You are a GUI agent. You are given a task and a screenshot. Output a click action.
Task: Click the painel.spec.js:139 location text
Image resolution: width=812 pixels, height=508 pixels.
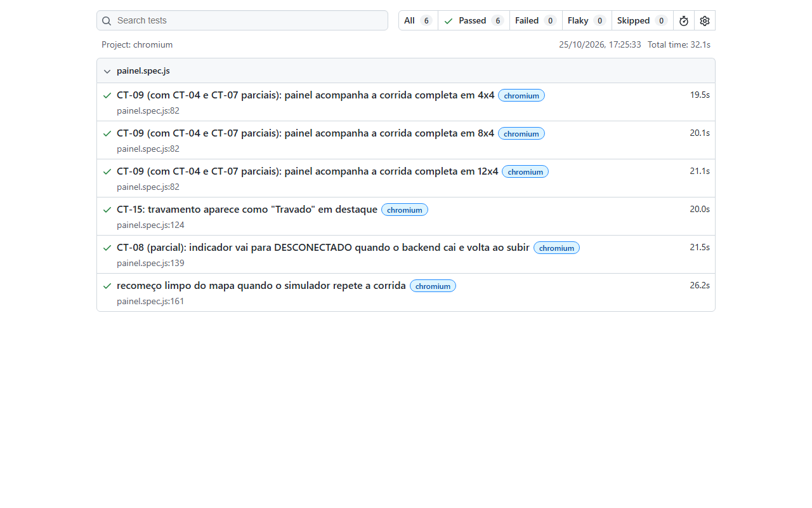[x=150, y=263]
